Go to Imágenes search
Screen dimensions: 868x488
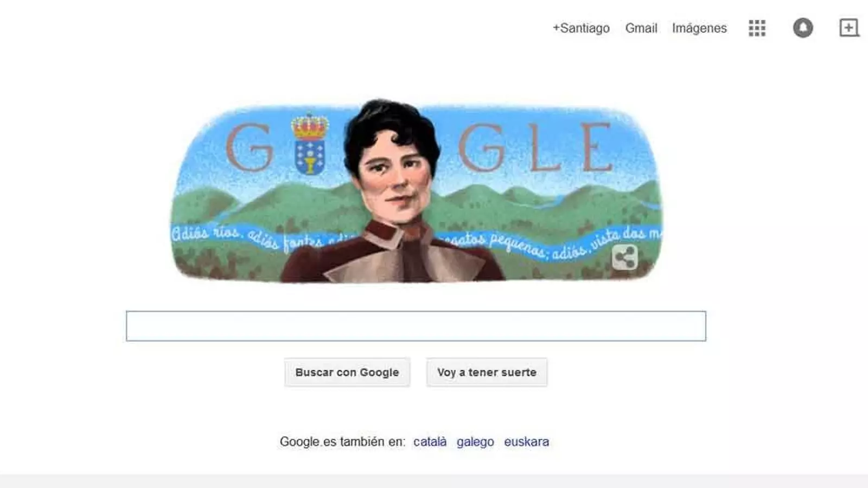pyautogui.click(x=699, y=28)
